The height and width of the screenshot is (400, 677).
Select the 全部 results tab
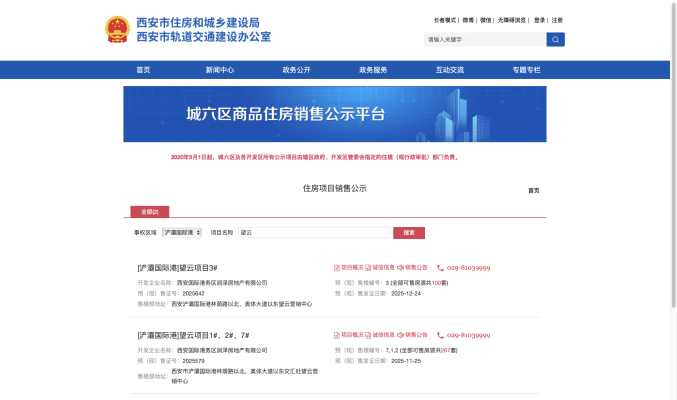pos(149,212)
